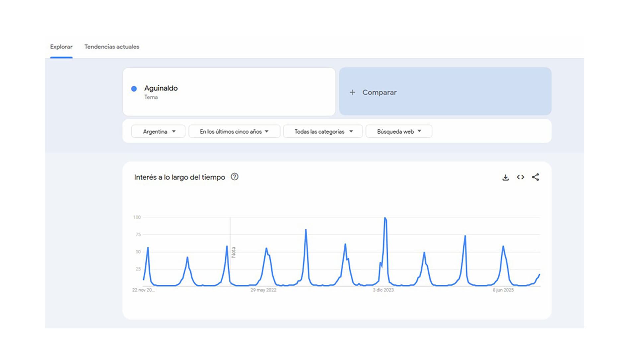
Task: Click the Tema subtitle under Aguinaldo
Action: [x=151, y=97]
